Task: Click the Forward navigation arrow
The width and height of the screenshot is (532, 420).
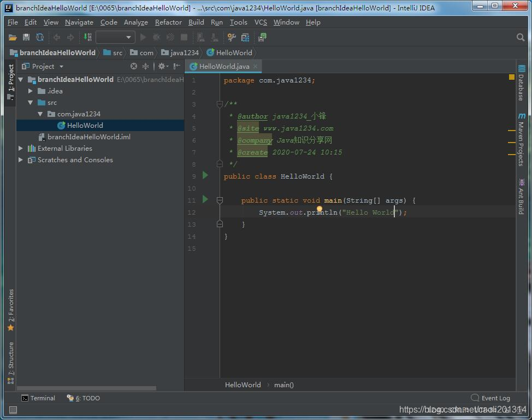Action: tap(70, 37)
